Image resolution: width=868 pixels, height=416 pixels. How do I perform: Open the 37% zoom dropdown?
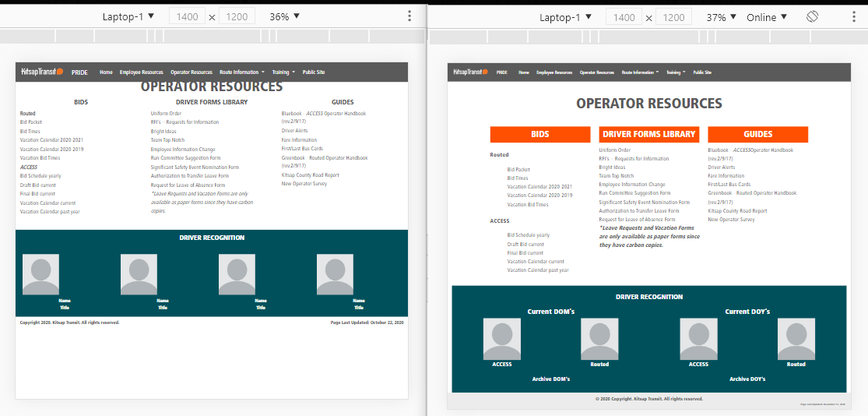[721, 17]
